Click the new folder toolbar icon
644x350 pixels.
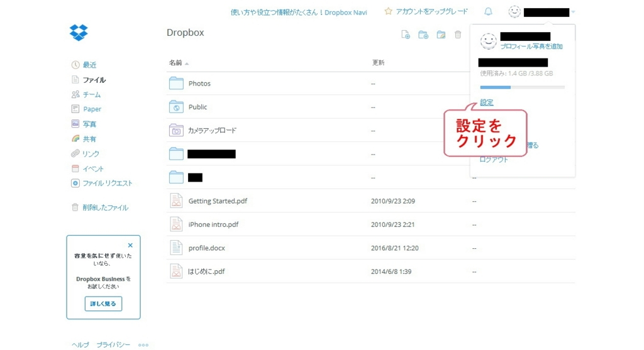423,35
